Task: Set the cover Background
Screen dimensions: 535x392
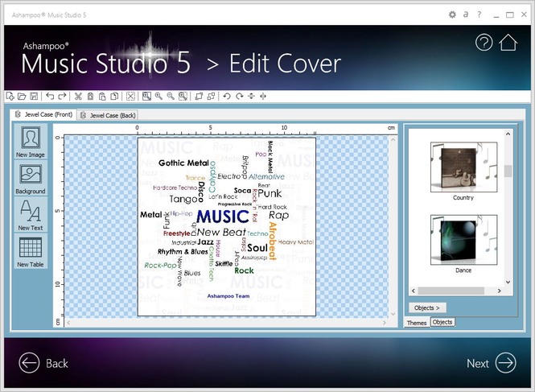Action: pos(31,178)
